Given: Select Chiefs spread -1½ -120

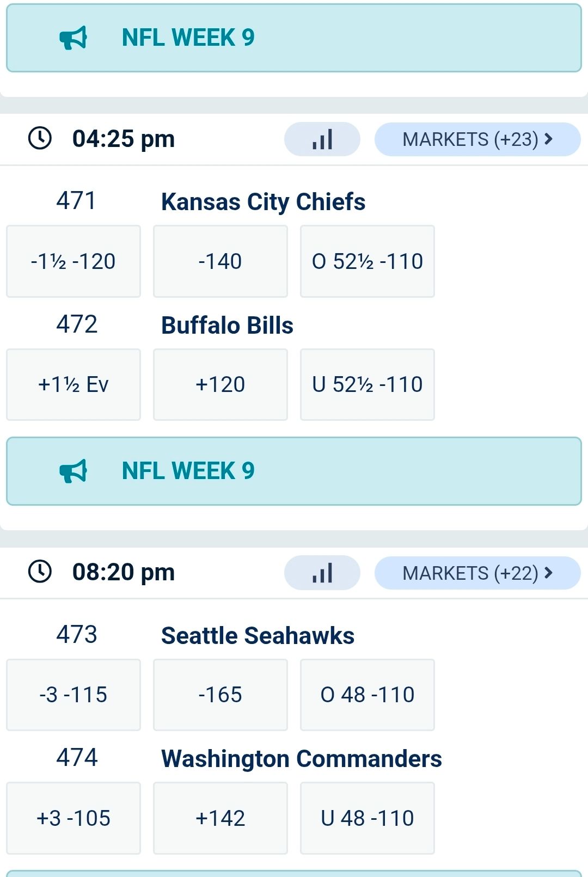Looking at the screenshot, I should click(x=73, y=261).
